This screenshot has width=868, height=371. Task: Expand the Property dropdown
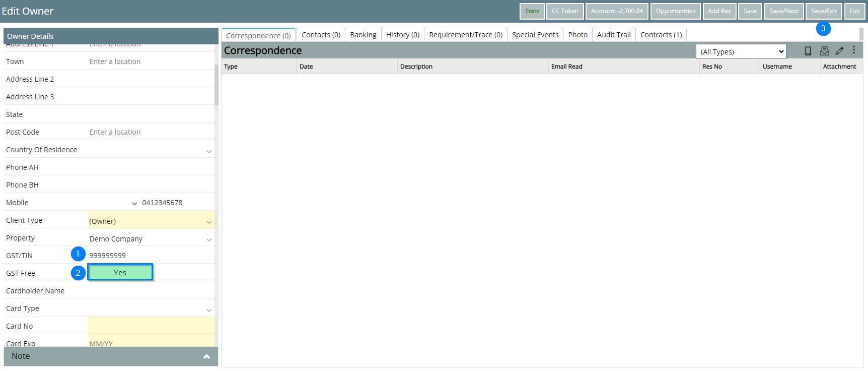coord(209,239)
